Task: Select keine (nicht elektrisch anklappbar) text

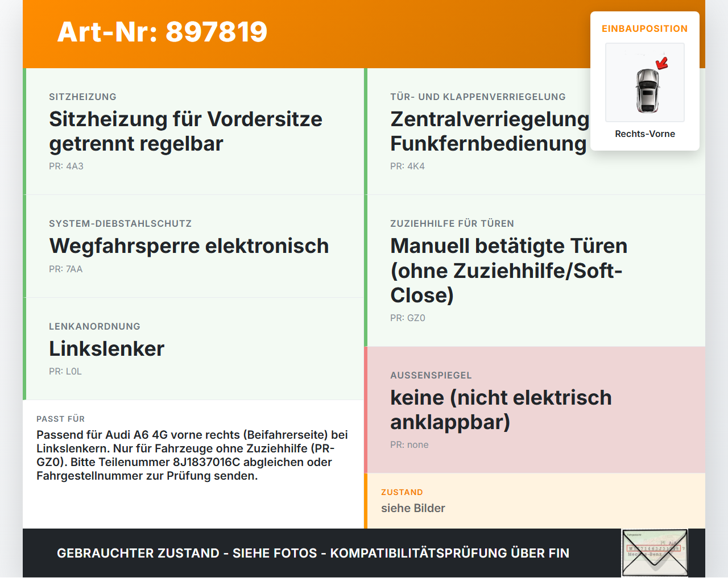Action: 501,410
